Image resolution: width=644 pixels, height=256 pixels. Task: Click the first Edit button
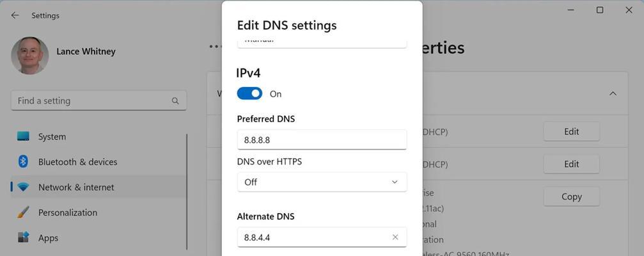(571, 131)
